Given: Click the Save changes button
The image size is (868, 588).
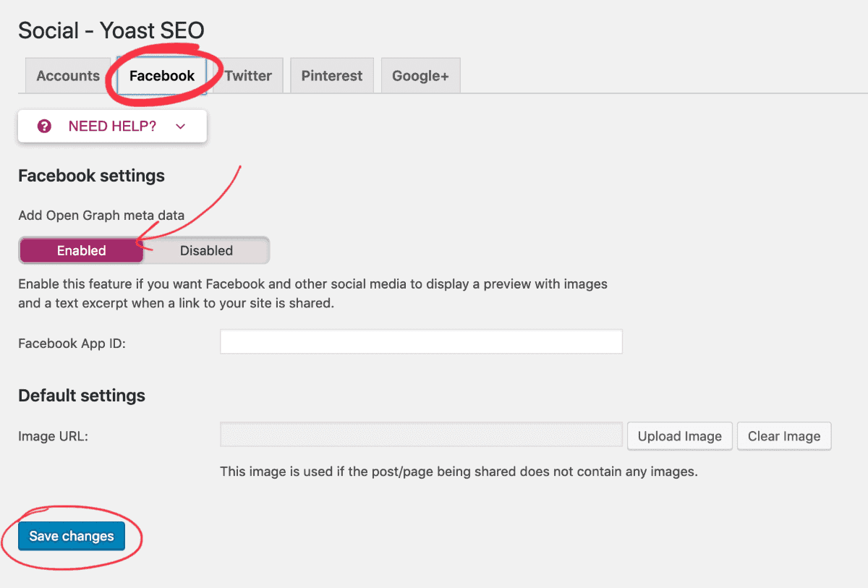Looking at the screenshot, I should [x=72, y=536].
